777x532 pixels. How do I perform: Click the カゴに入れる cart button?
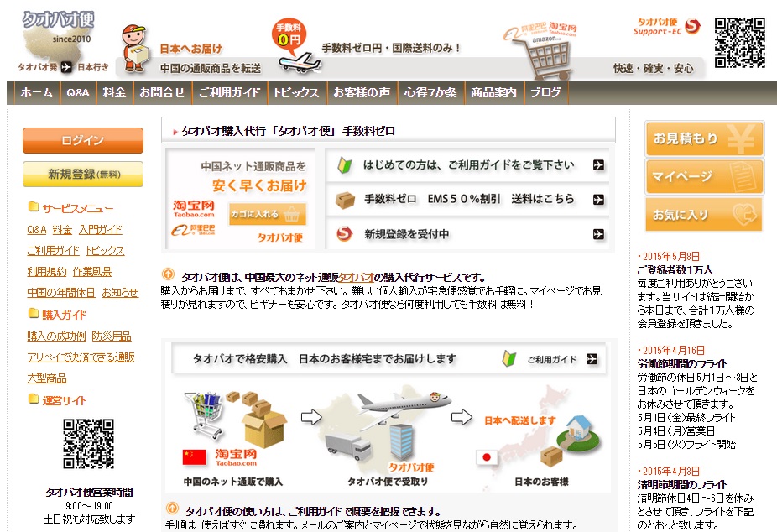tap(267, 214)
